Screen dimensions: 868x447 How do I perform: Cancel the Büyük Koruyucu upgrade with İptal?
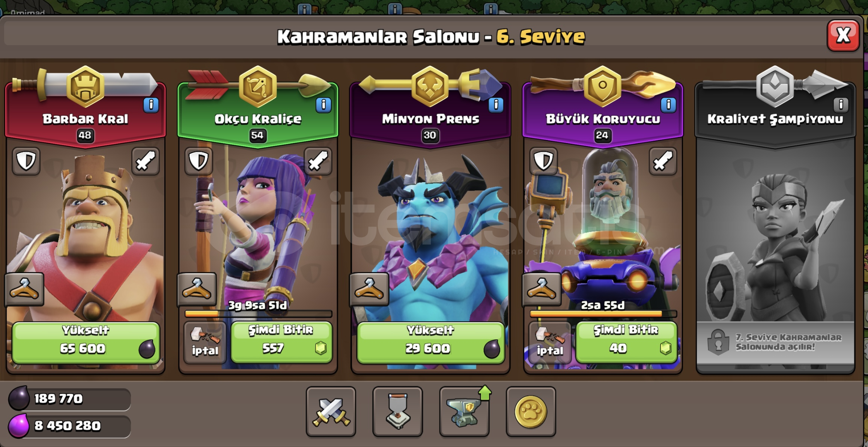550,343
